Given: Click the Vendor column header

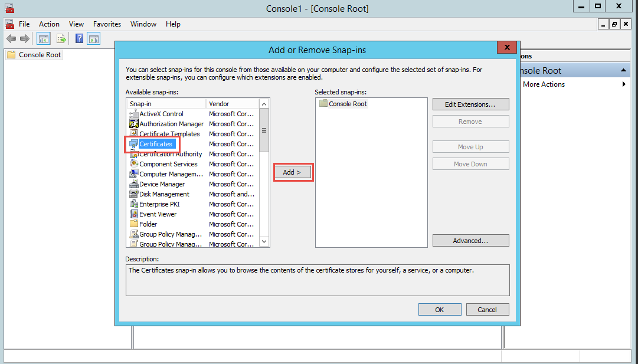Looking at the screenshot, I should point(233,104).
